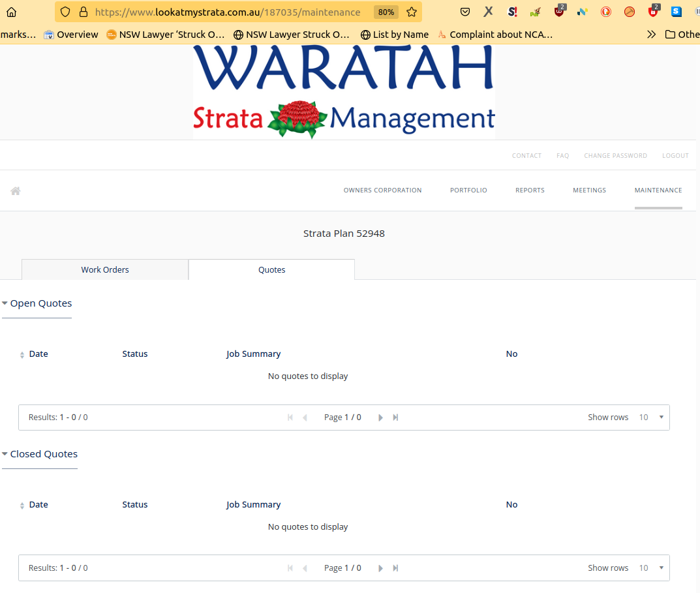This screenshot has width=700, height=593.
Task: Go to first page in Open Quotes pager
Action: (290, 418)
